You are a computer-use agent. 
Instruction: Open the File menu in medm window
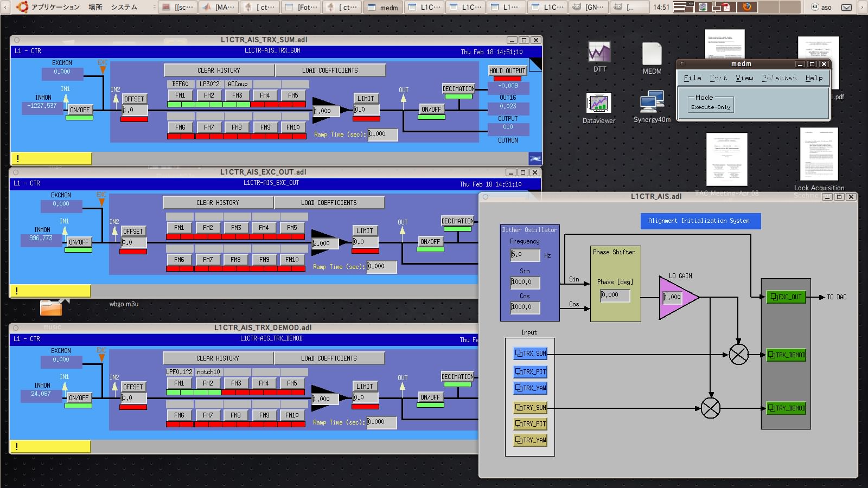pos(692,78)
